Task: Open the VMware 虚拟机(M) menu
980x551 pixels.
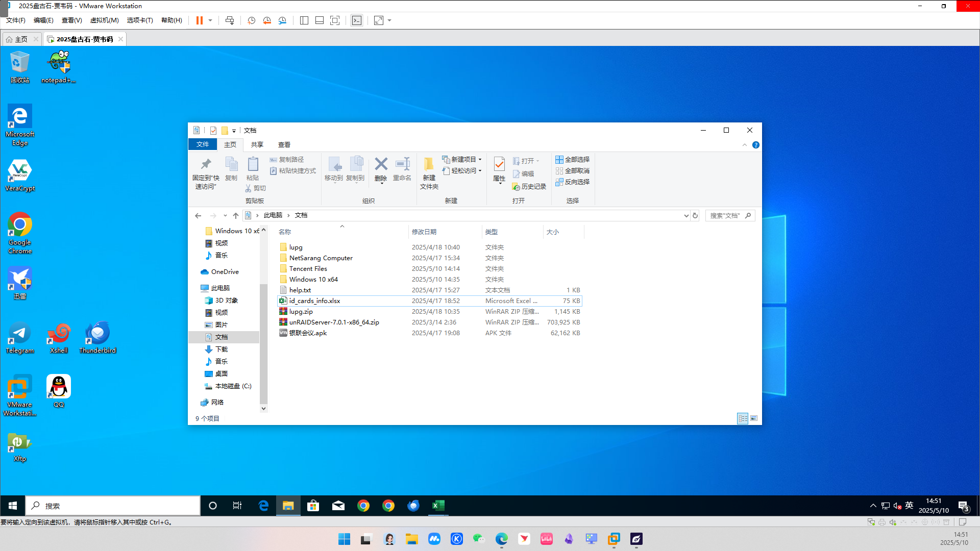Action: pos(104,20)
